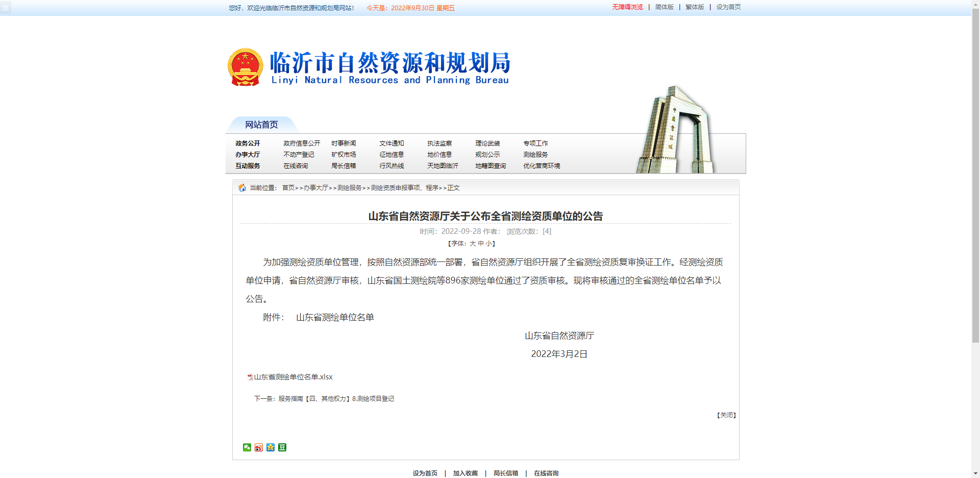Image resolution: width=980 pixels, height=478 pixels.
Task: Open the 时事新闻 menu item
Action: point(344,144)
